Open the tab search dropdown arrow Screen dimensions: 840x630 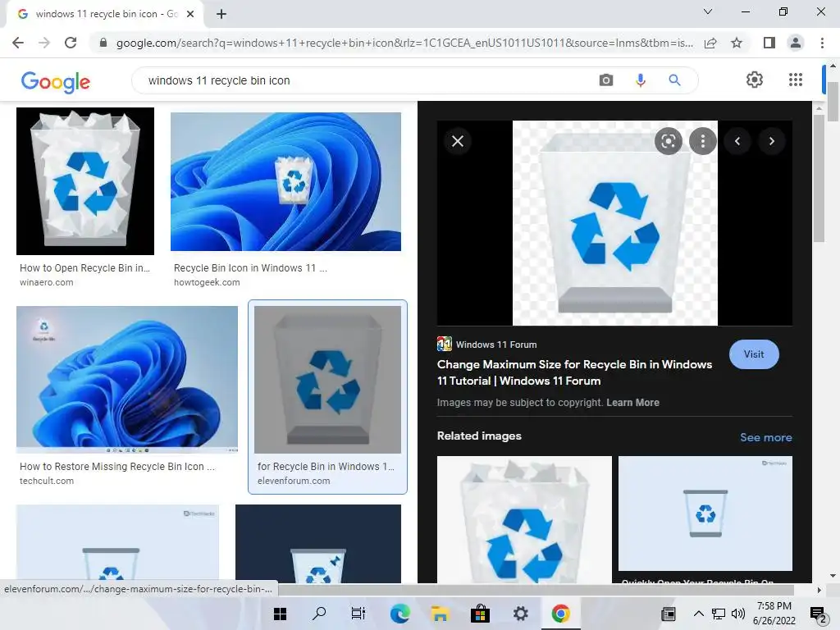coord(708,11)
